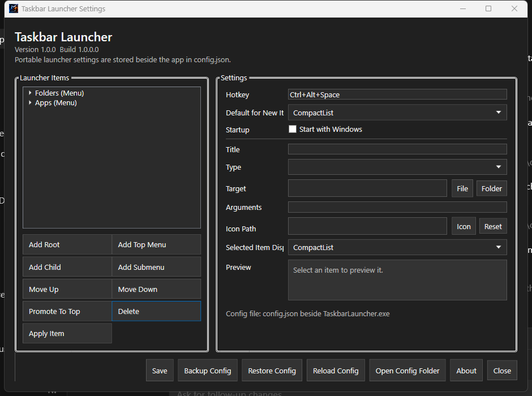
Task: Open the About dialog
Action: tap(466, 371)
